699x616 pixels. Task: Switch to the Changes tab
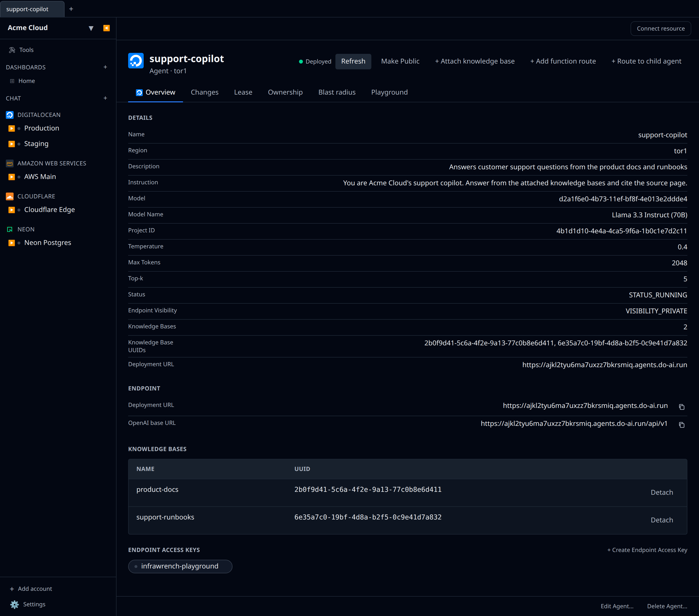(x=205, y=92)
